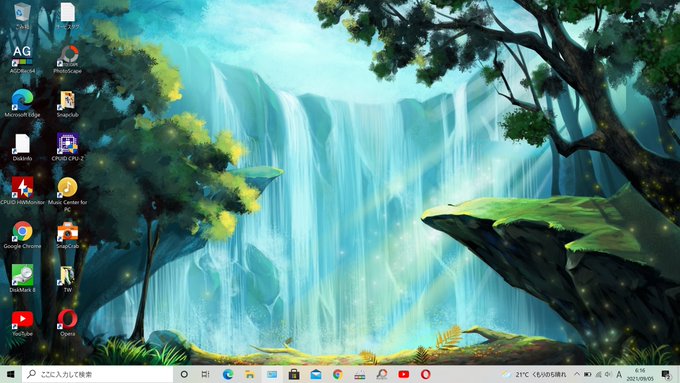Open Google Chrome from the taskbar

pyautogui.click(x=338, y=374)
